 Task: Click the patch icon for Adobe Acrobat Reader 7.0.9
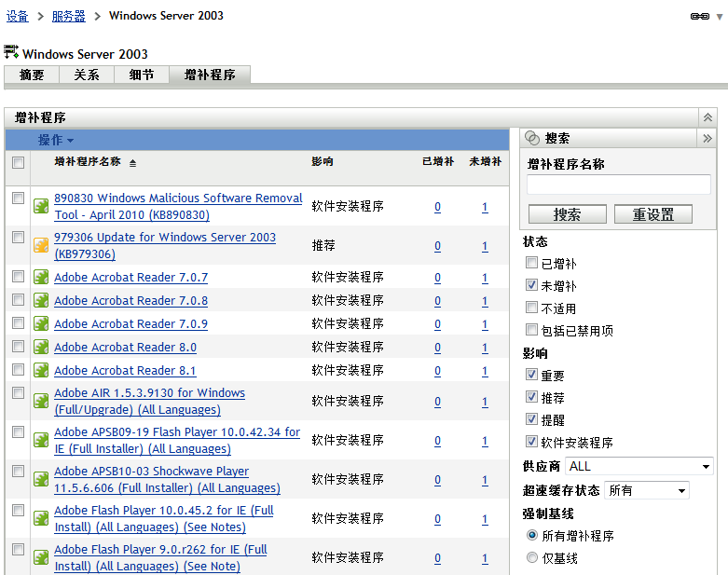pyautogui.click(x=41, y=323)
